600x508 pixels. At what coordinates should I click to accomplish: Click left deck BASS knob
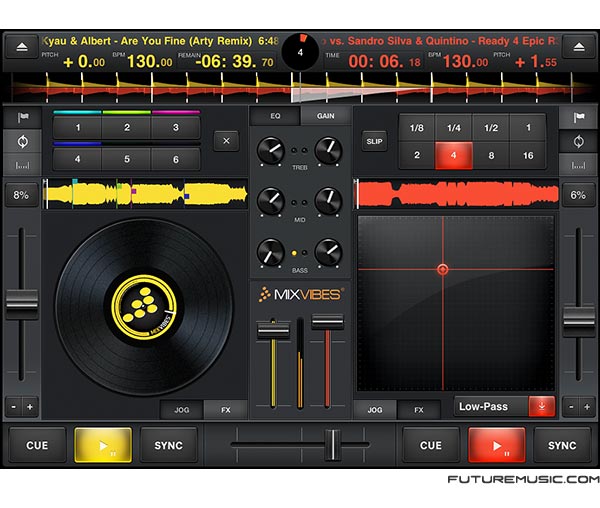(271, 252)
